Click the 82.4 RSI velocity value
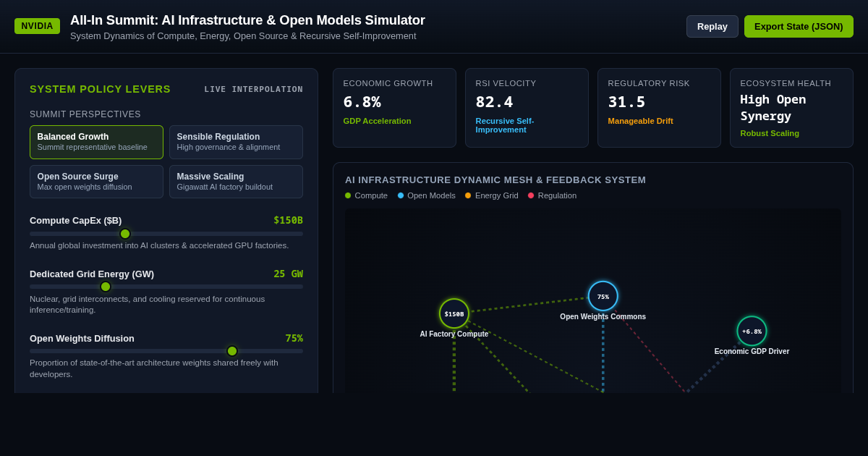 click(x=494, y=102)
